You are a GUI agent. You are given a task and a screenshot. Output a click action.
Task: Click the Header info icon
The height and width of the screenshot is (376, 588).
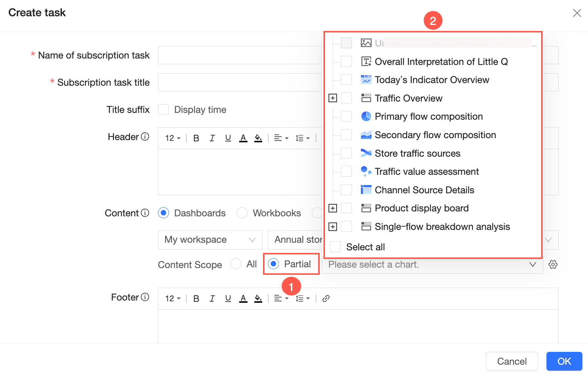point(145,137)
